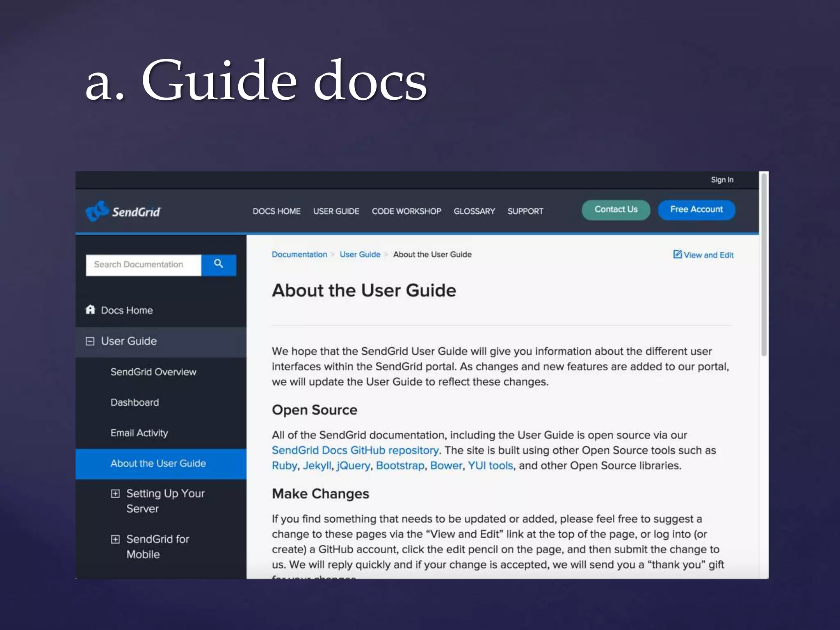Collapse the User Guide section
840x630 pixels.
pos(90,341)
